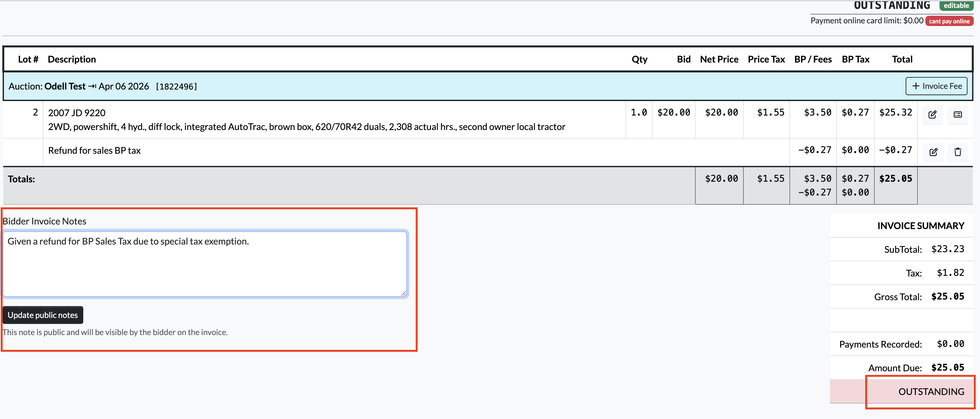Screen dimensions: 980x419
Task: Click the cant pay online badge
Action: tap(949, 21)
